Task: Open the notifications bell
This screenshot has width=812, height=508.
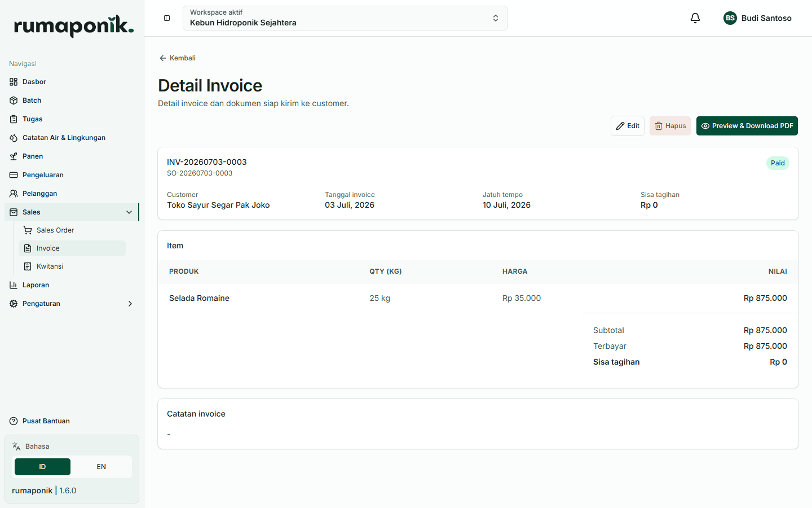Action: (x=695, y=18)
